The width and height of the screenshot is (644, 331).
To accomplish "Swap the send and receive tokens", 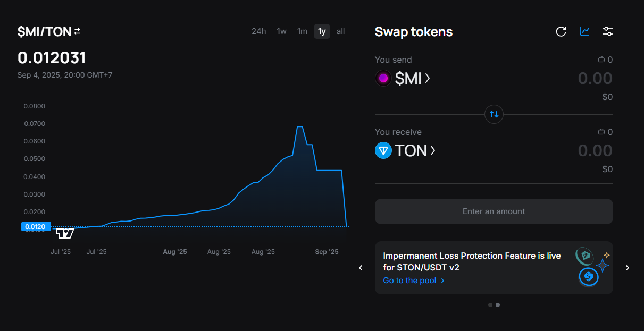I will click(494, 114).
